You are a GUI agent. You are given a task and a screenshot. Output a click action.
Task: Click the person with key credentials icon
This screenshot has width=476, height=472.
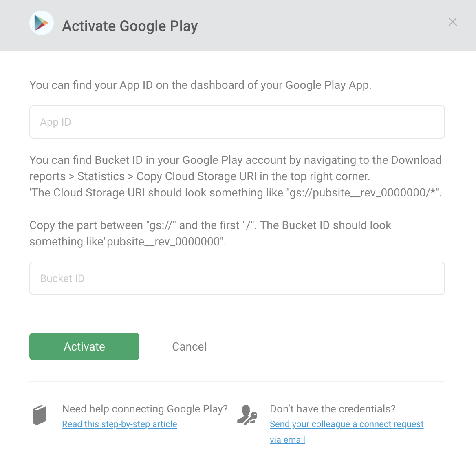[247, 415]
